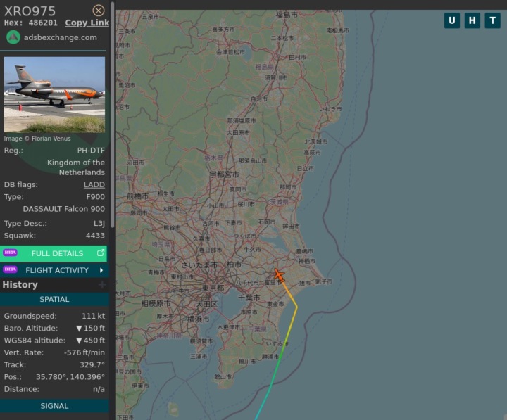Click the Falcon 900 aircraft photo

[x=54, y=95]
